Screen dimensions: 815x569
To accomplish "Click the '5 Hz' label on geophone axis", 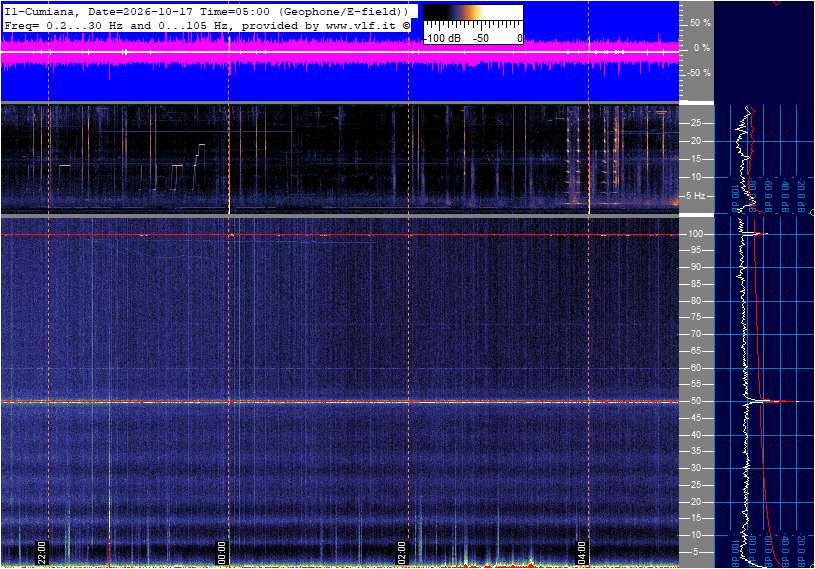I will click(x=695, y=196).
